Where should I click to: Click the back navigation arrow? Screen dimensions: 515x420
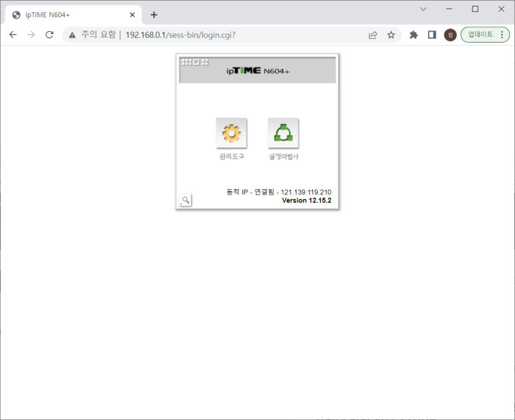click(13, 35)
